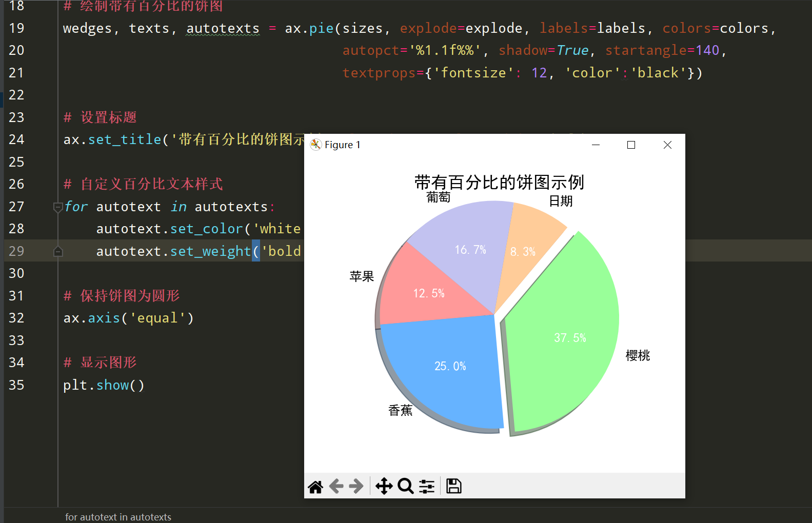Select the Pan axes tool

click(x=384, y=486)
